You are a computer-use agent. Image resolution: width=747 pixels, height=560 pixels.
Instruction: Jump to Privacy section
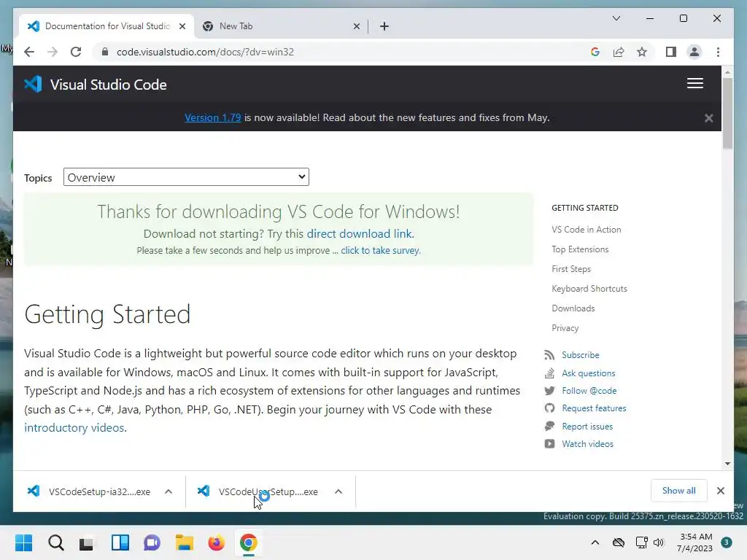click(x=565, y=328)
